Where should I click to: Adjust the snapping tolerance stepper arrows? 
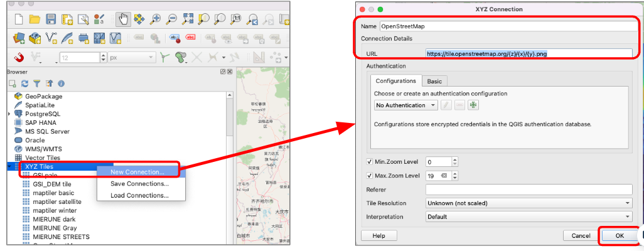point(104,58)
